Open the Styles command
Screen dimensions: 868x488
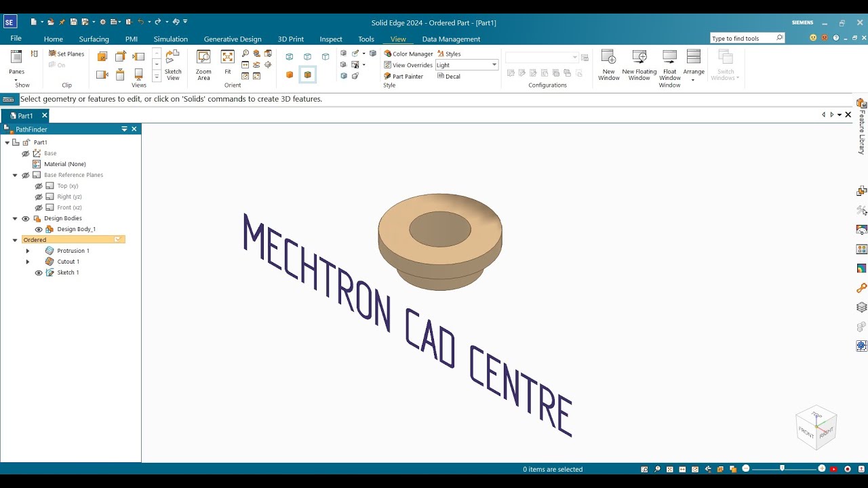(x=449, y=54)
